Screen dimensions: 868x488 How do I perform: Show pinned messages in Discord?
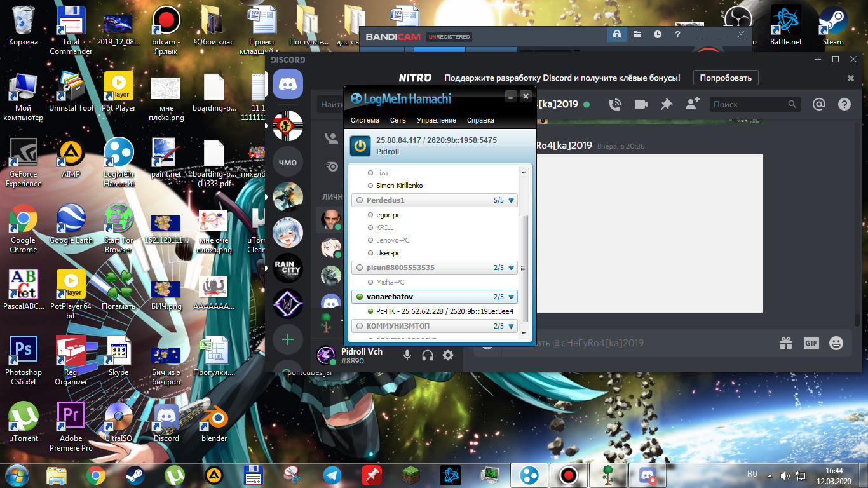[x=667, y=104]
